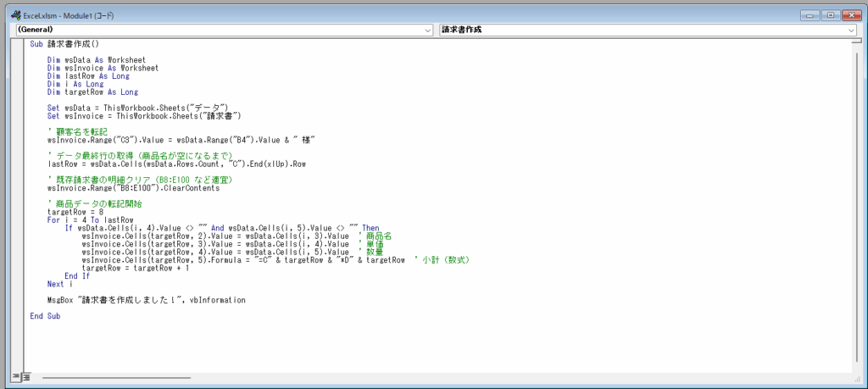Click the Module1 window icon in title bar
This screenshot has width=868, height=389.
coord(15,15)
